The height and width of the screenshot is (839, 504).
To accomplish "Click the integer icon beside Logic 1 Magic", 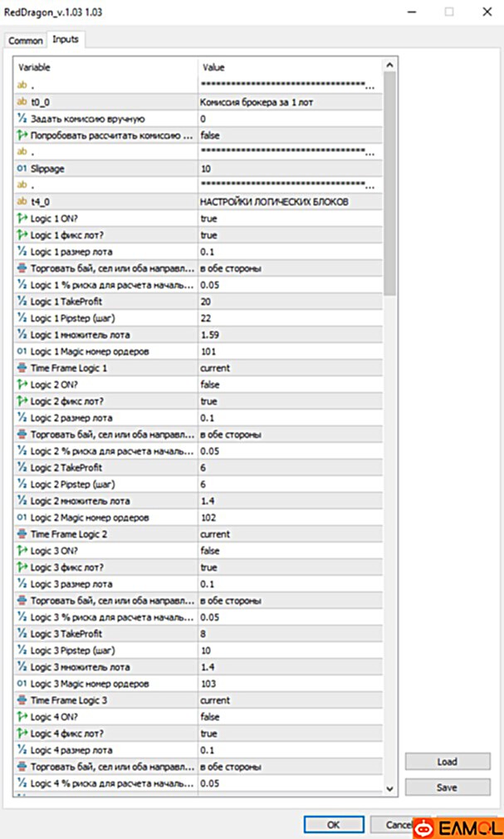I will [x=22, y=351].
